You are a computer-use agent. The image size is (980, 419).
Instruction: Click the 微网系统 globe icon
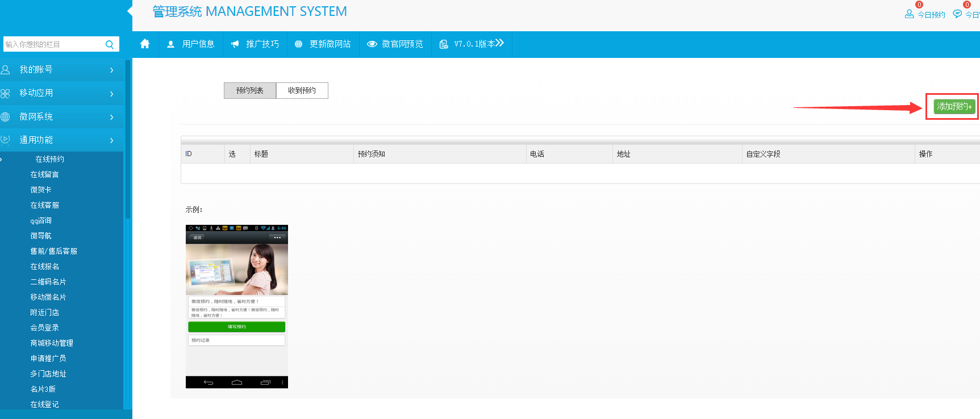point(6,117)
